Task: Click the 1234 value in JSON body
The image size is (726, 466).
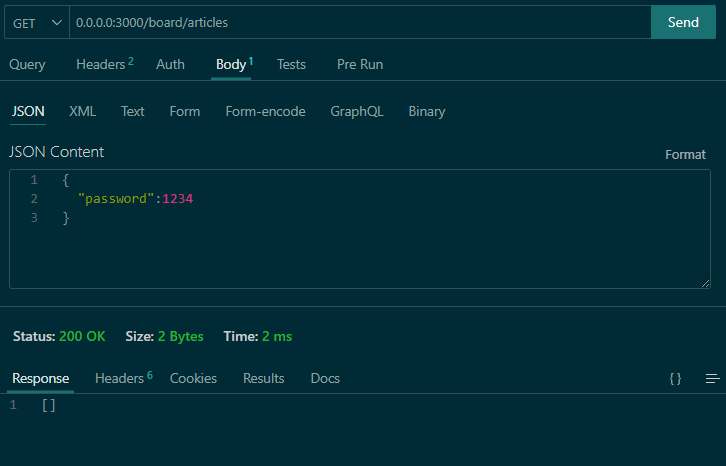Action: coord(178,199)
